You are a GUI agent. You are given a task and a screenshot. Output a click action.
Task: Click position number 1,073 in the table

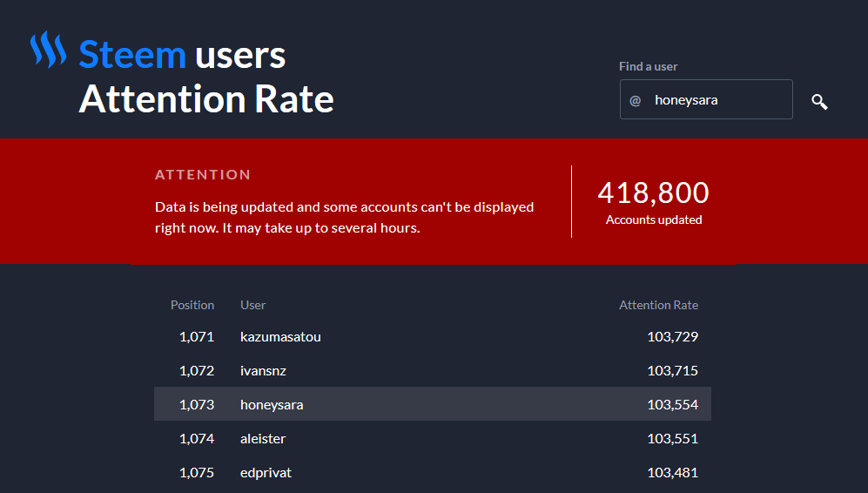[x=197, y=404]
